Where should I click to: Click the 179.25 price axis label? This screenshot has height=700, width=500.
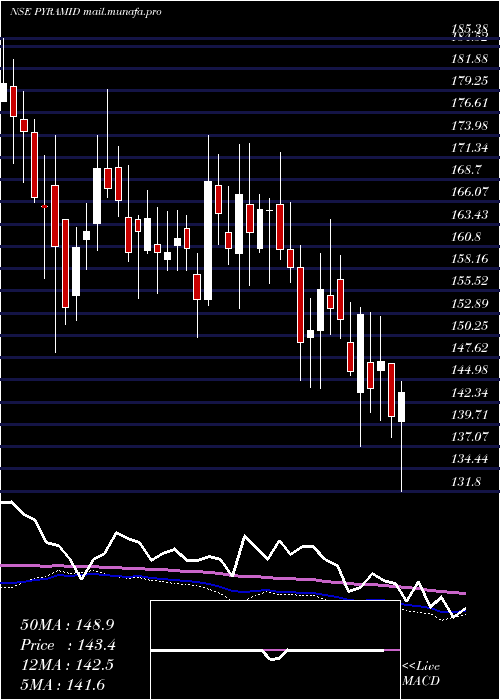tap(469, 81)
